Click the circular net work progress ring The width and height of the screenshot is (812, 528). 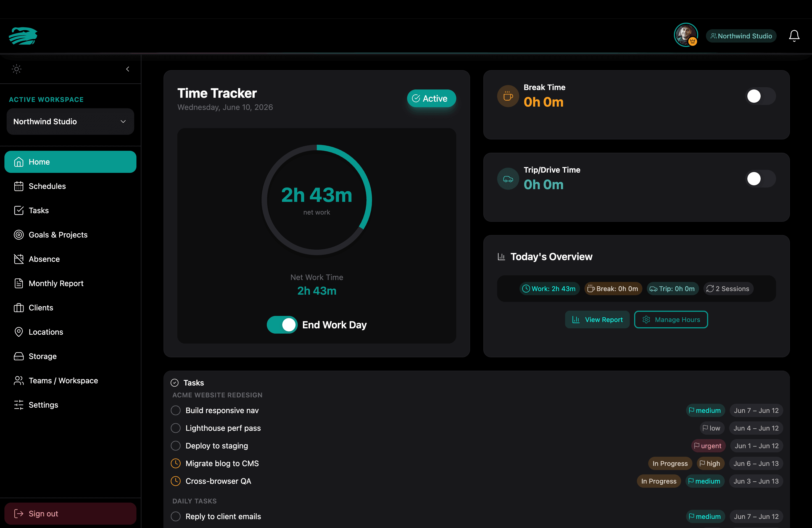coord(317,200)
